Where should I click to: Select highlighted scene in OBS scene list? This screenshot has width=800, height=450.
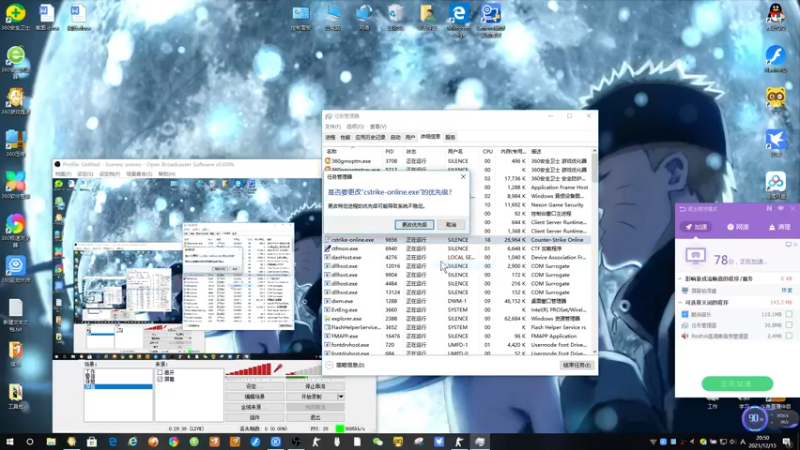[x=118, y=387]
